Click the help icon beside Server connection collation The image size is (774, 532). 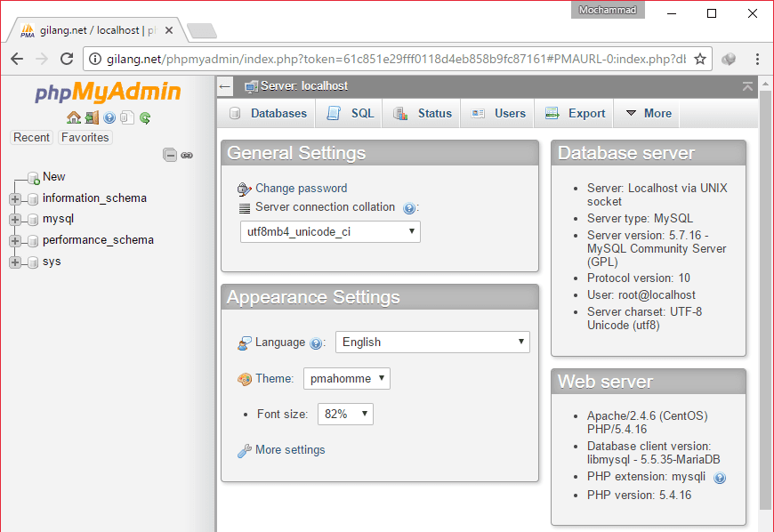tap(408, 208)
